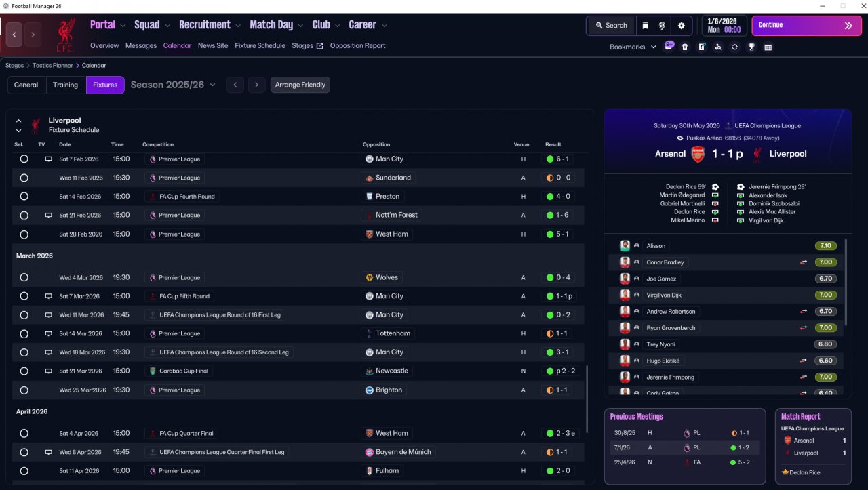Viewport: 868px width, 490px height.
Task: Open the 9+ messages notification icon
Action: (669, 46)
